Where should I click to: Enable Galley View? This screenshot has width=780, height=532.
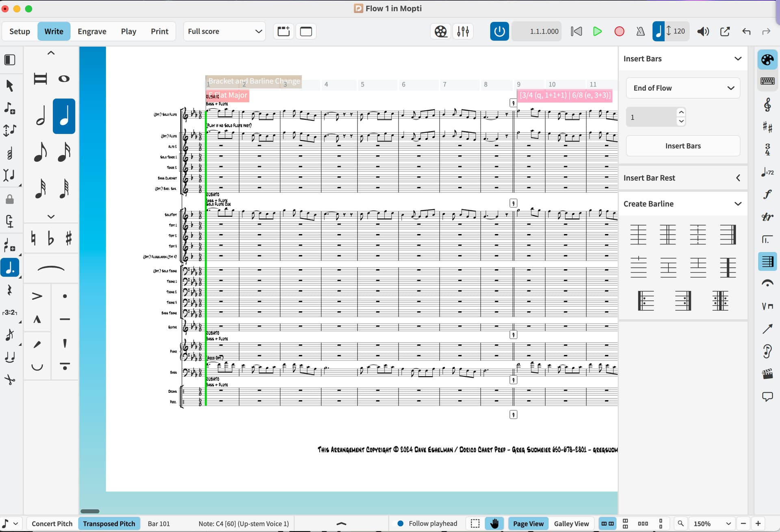click(x=571, y=523)
